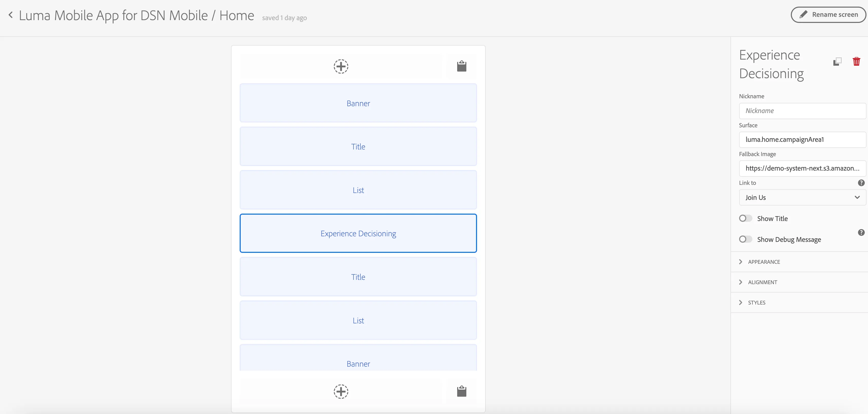Select the second List component block
Viewport: 868px width, 414px height.
tap(358, 320)
